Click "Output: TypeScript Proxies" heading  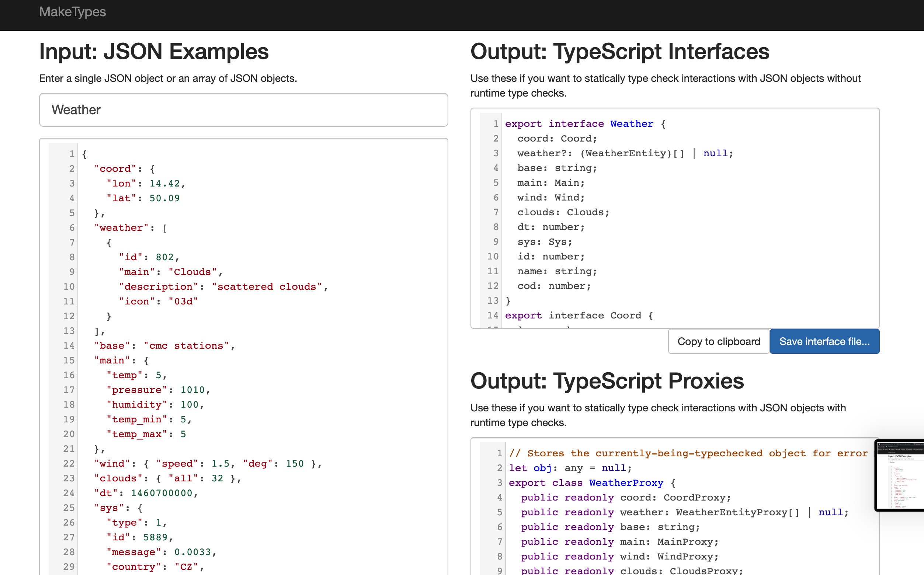click(x=607, y=381)
